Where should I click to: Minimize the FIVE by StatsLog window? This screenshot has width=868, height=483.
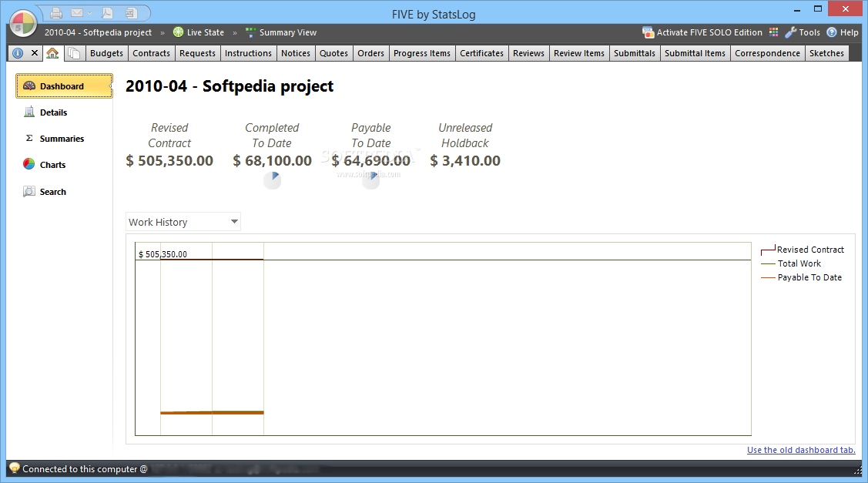pyautogui.click(x=797, y=9)
